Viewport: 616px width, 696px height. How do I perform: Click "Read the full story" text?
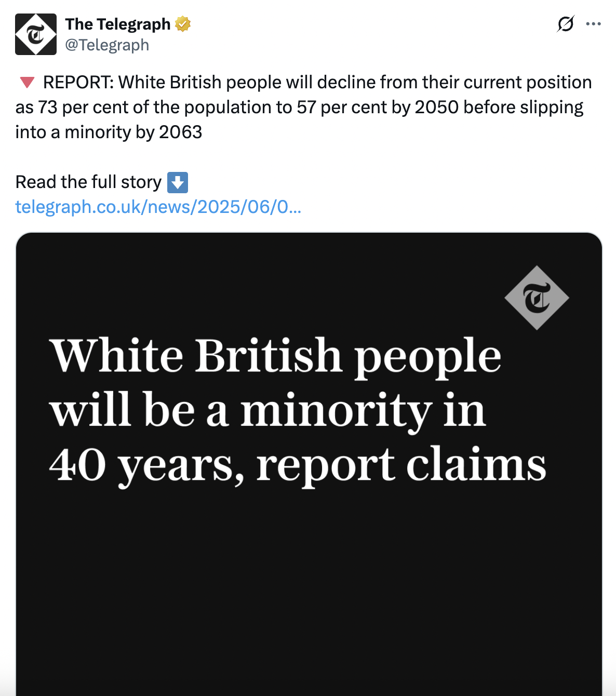89,182
